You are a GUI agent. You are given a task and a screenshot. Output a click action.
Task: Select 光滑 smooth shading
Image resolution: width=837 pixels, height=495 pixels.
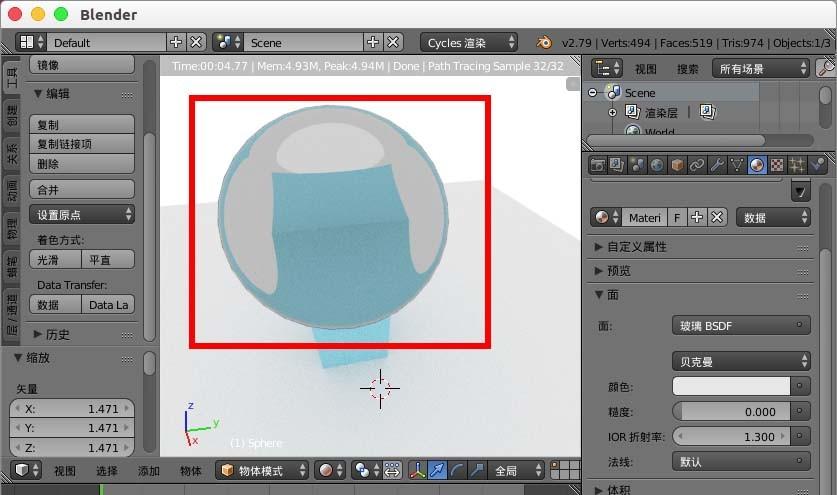click(x=56, y=260)
